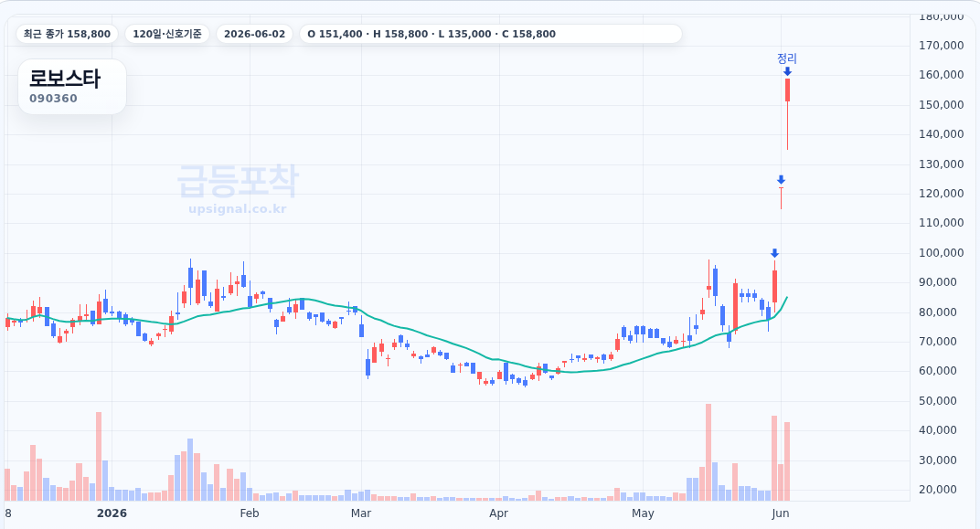The width and height of the screenshot is (980, 529).
Task: Click the blue arrow marker labeled 정리
Action: tap(787, 72)
